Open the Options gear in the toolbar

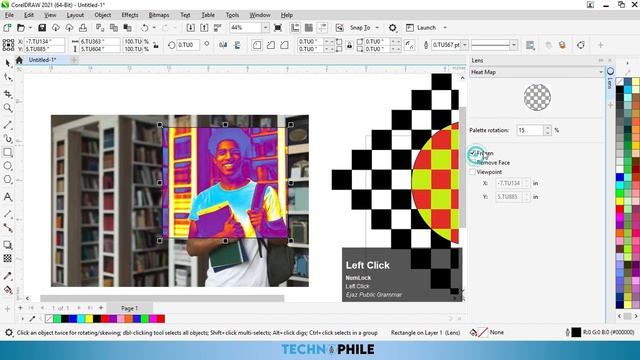[x=392, y=28]
